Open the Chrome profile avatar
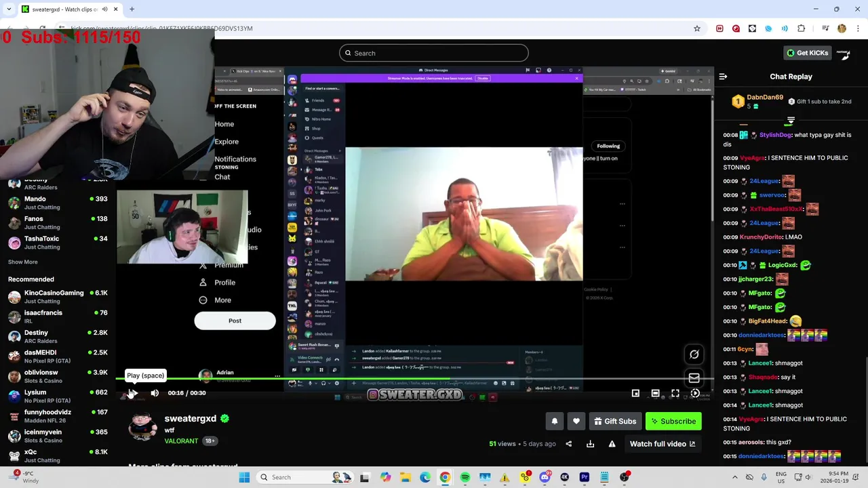The image size is (868, 488). 842,28
